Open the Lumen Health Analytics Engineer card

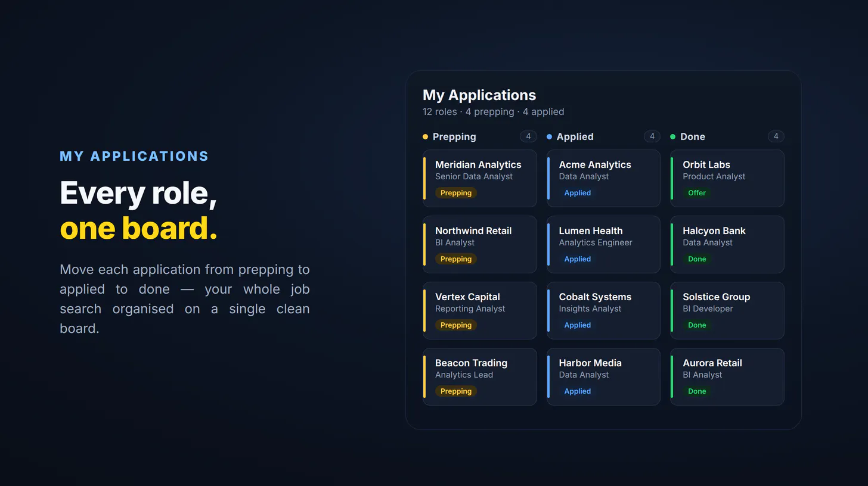[603, 244]
